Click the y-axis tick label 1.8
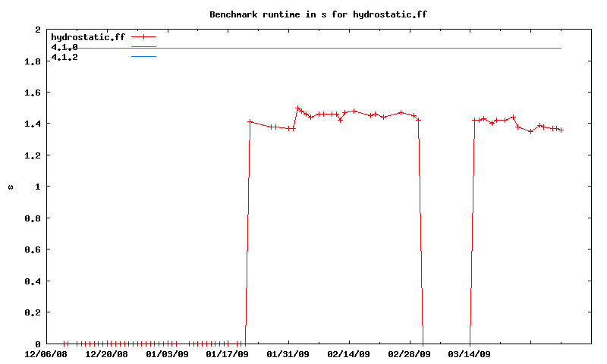The height and width of the screenshot is (364, 607). (33, 61)
